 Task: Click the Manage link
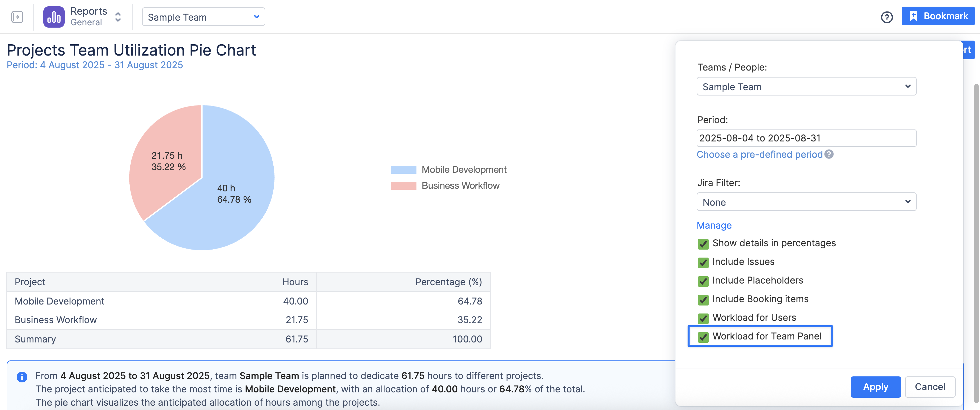[714, 225]
